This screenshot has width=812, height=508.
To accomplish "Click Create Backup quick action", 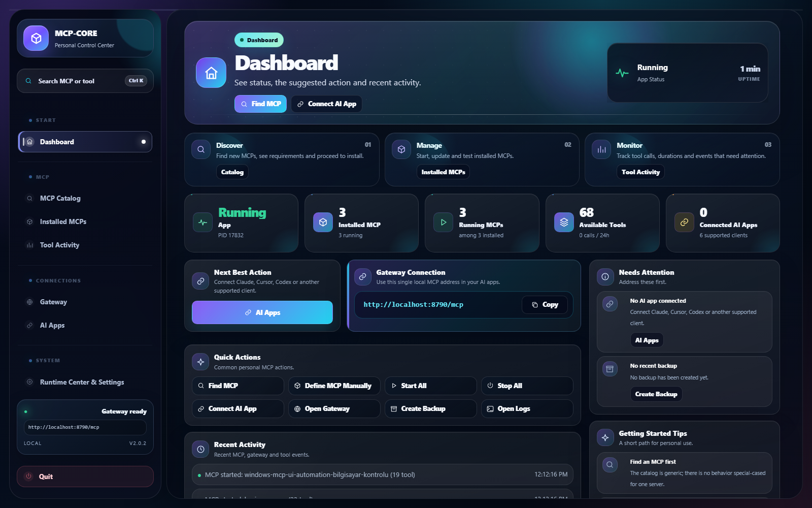I will click(430, 408).
